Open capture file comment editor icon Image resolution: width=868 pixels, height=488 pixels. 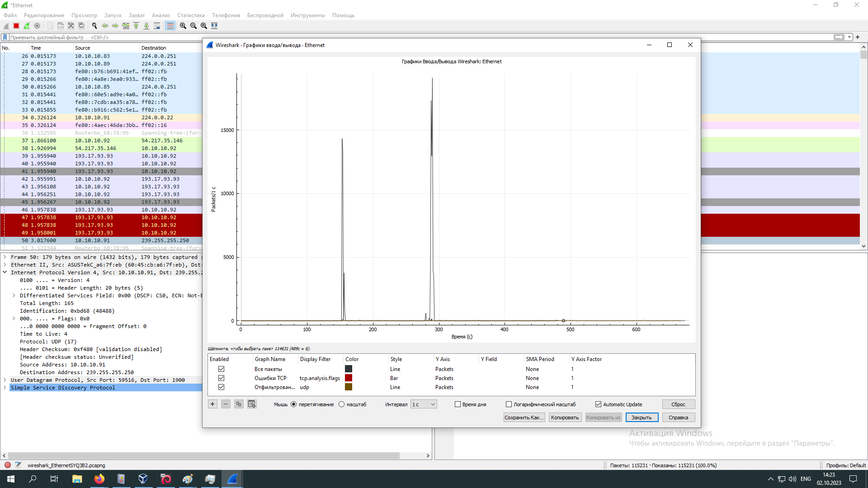[18, 465]
